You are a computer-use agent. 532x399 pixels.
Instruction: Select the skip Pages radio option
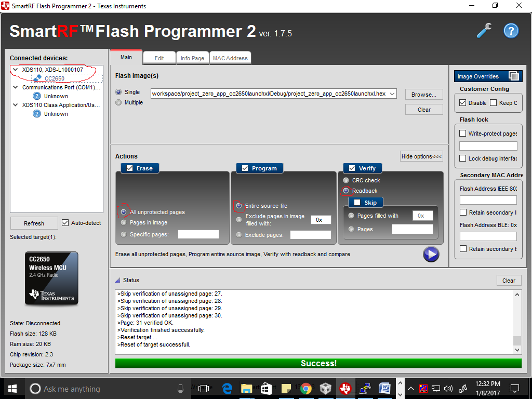(x=351, y=229)
